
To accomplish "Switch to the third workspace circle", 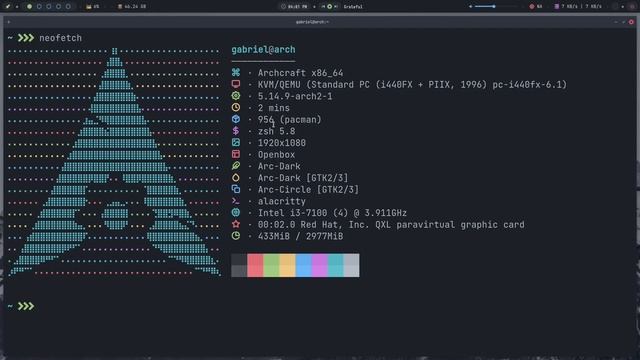I will click(49, 7).
